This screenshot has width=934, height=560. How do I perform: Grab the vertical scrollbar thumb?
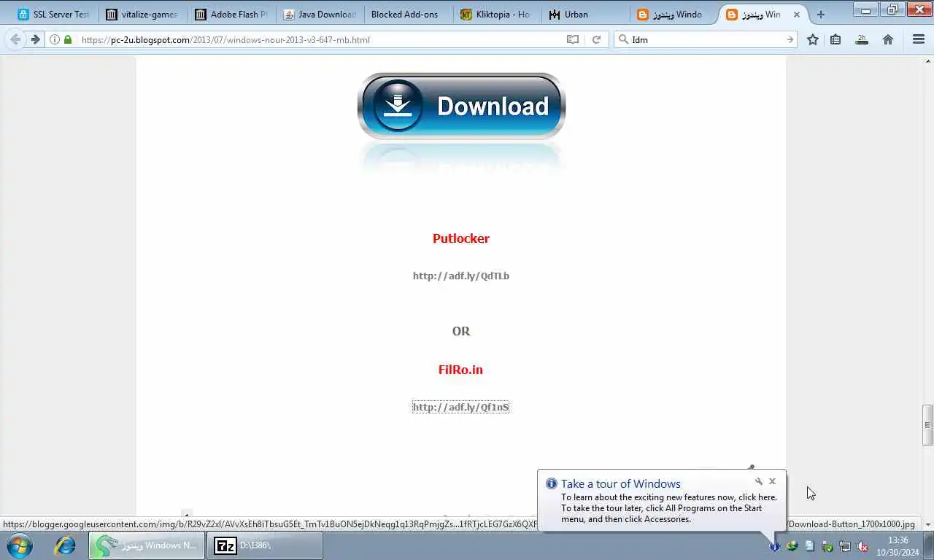927,425
